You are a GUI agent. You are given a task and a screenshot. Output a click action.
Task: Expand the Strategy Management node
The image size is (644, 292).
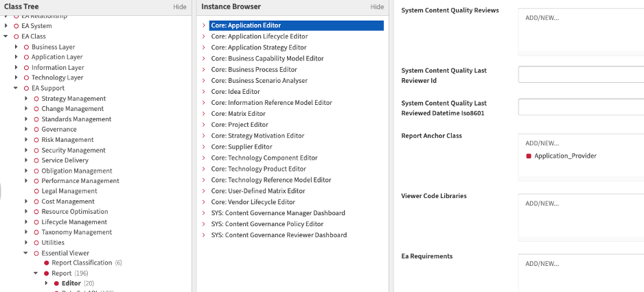point(26,99)
